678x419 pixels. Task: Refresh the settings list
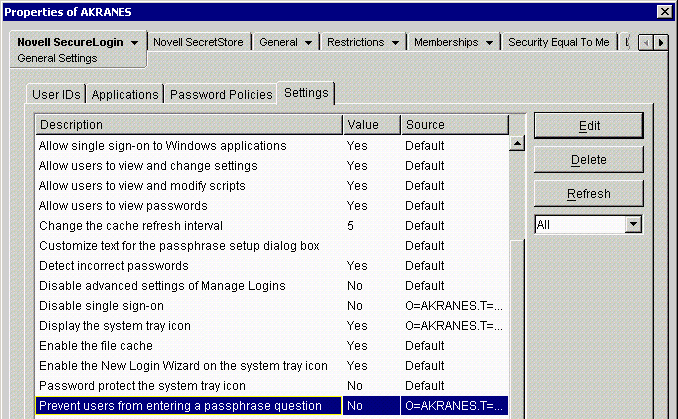tap(588, 193)
